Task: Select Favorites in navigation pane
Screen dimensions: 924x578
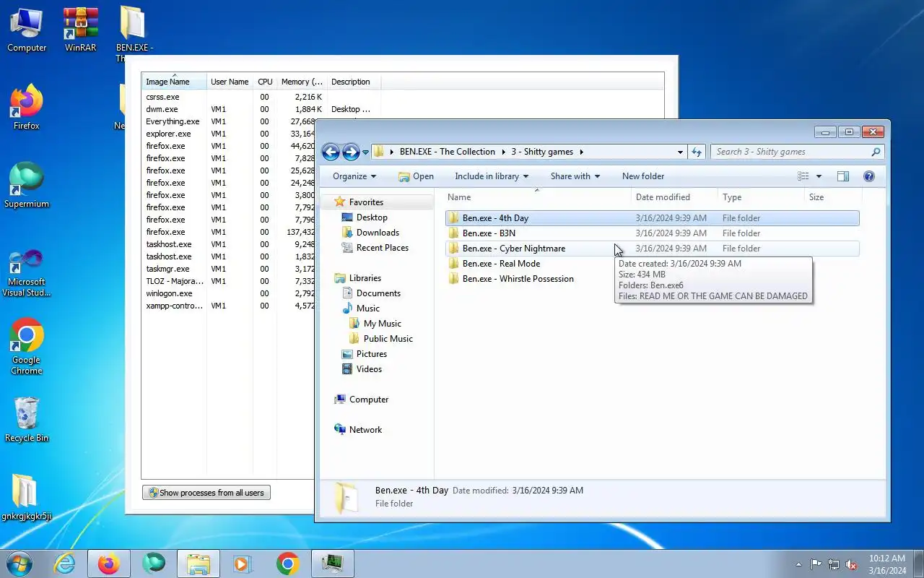Action: pyautogui.click(x=366, y=202)
